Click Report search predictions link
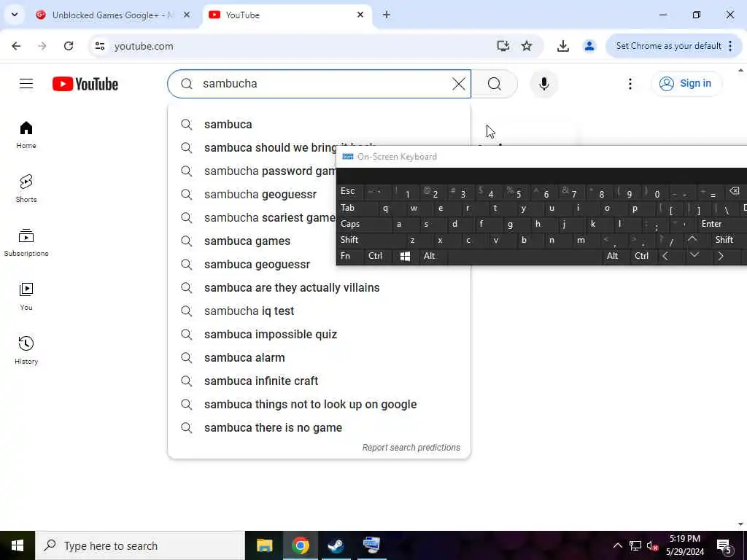This screenshot has height=560, width=747. (x=411, y=448)
